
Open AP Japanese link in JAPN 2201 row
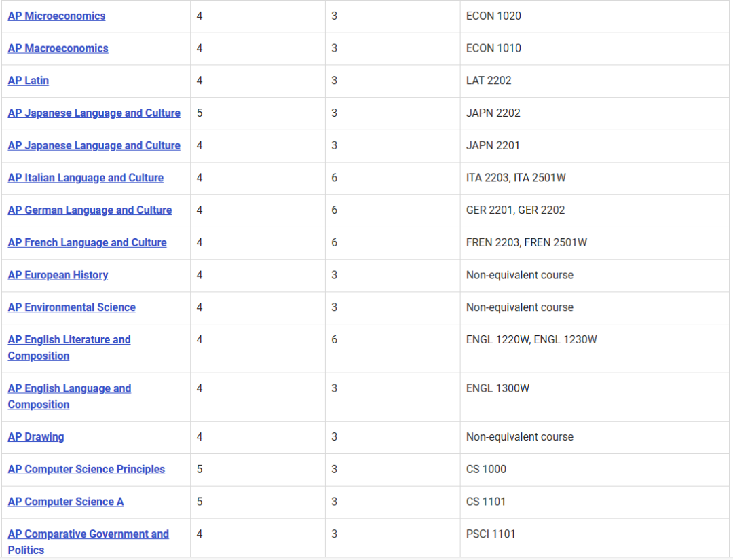click(x=94, y=145)
